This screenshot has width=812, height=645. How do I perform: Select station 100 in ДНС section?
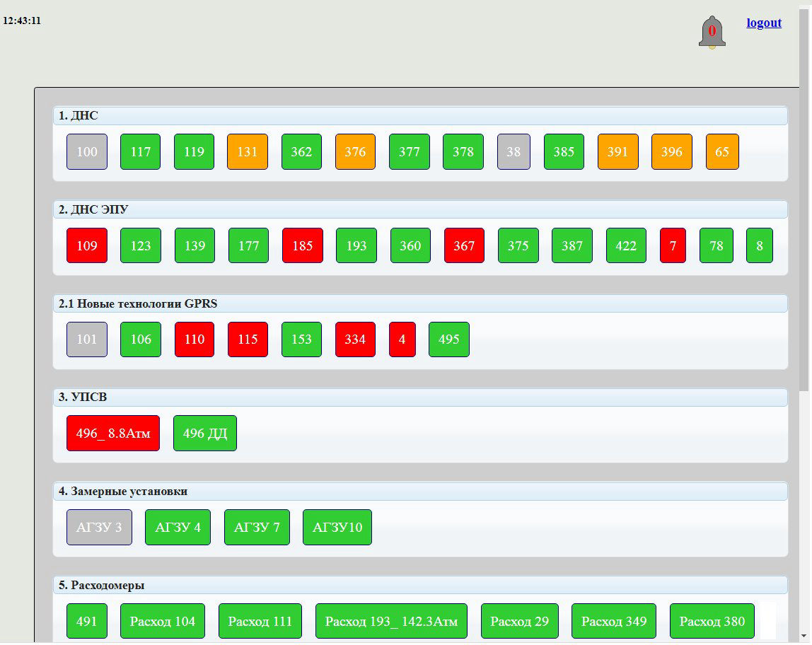point(86,151)
